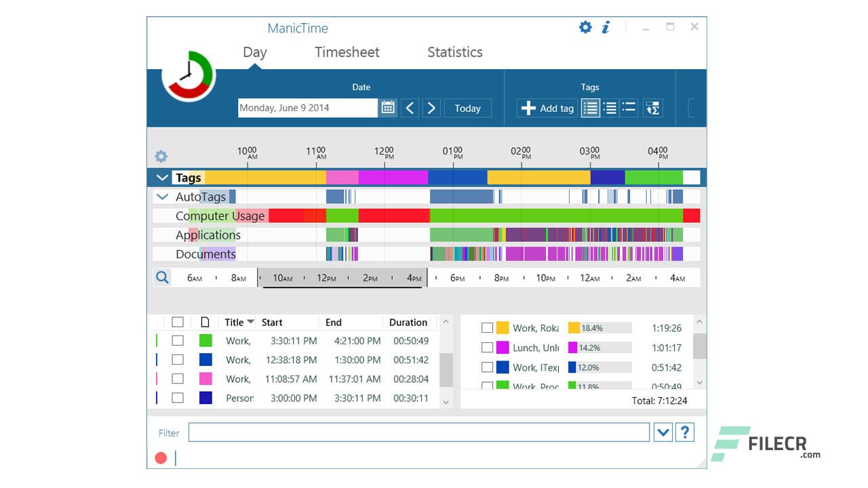Select the detailed tag list view icon

[590, 108]
